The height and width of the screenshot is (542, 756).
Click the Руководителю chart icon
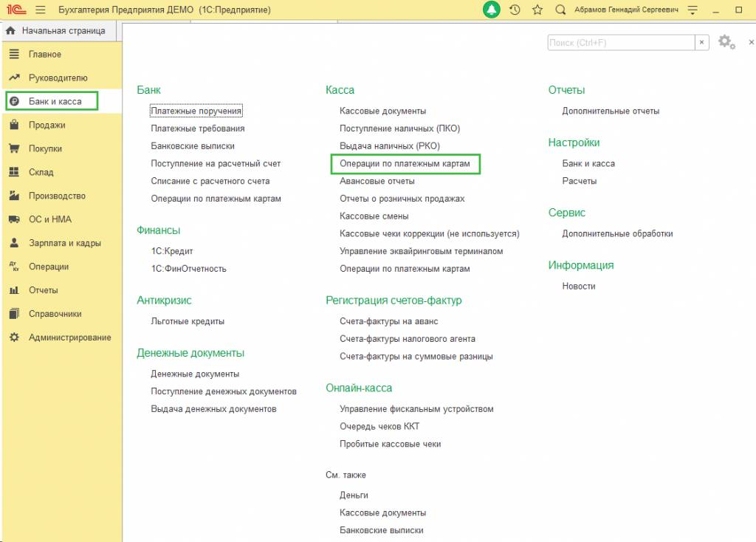[15, 78]
